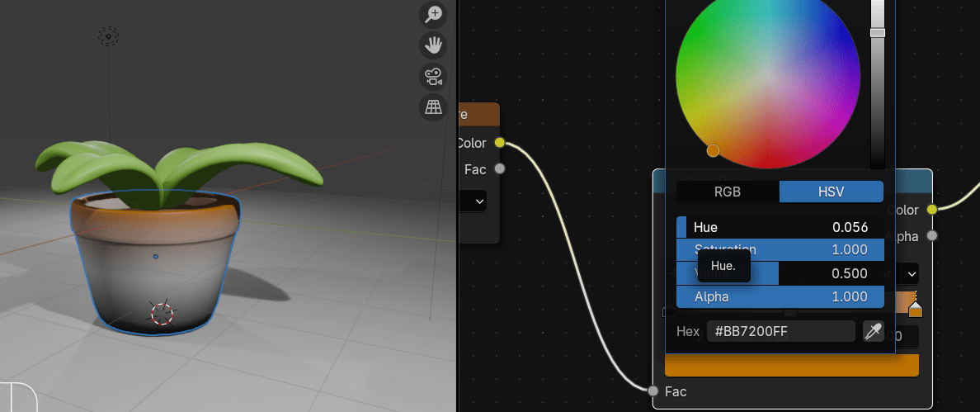Click the viewport Zoom magnifier icon

433,14
